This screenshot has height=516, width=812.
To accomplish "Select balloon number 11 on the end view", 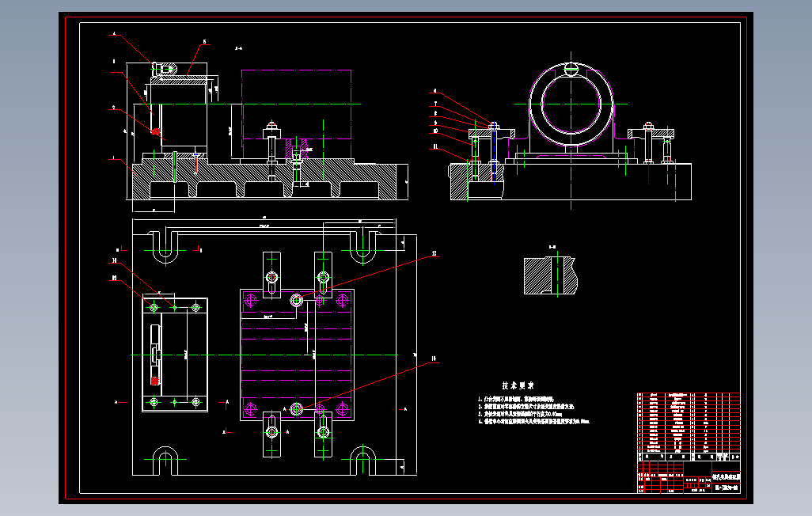I will click(x=435, y=146).
